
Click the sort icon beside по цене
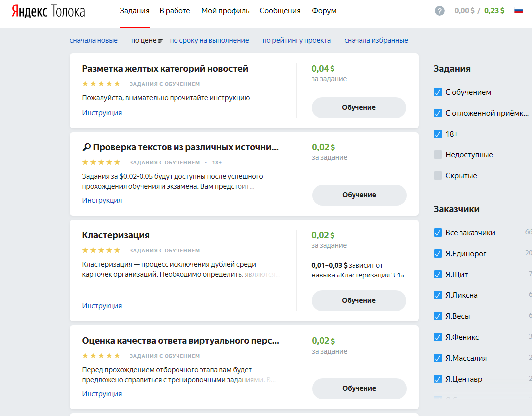tap(160, 41)
